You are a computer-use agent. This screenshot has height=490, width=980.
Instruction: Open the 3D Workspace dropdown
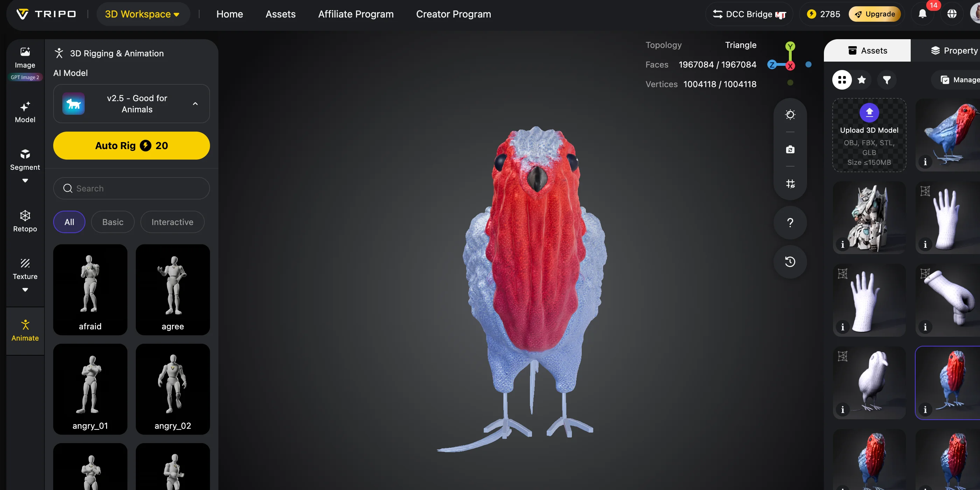142,14
